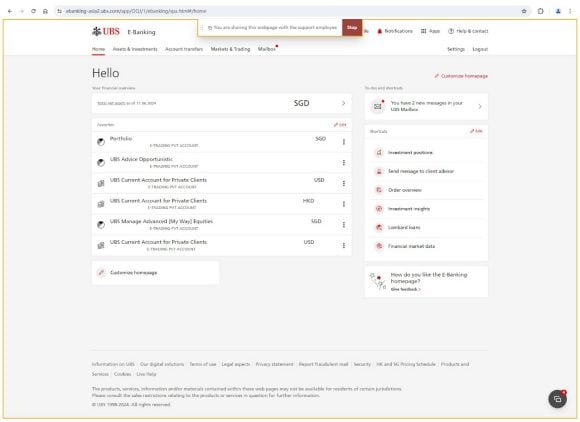Click the HKD current account icon
Screen dimensions: 580x422
point(101,204)
